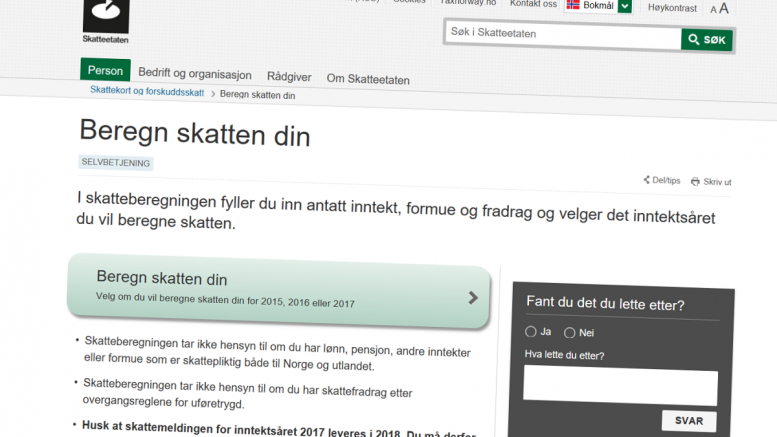Click the Høykontrast link
Viewport: 777px width, 437px height.
(x=672, y=8)
